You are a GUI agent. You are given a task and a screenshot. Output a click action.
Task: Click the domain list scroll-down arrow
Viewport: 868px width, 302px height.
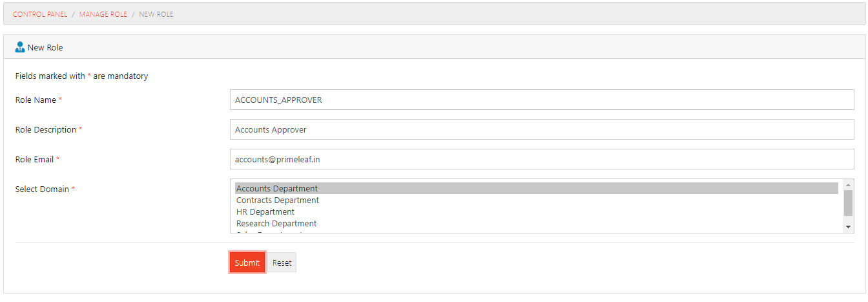(849, 227)
